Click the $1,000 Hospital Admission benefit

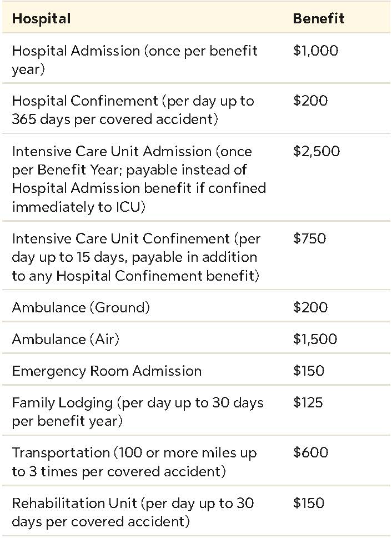click(x=315, y=51)
